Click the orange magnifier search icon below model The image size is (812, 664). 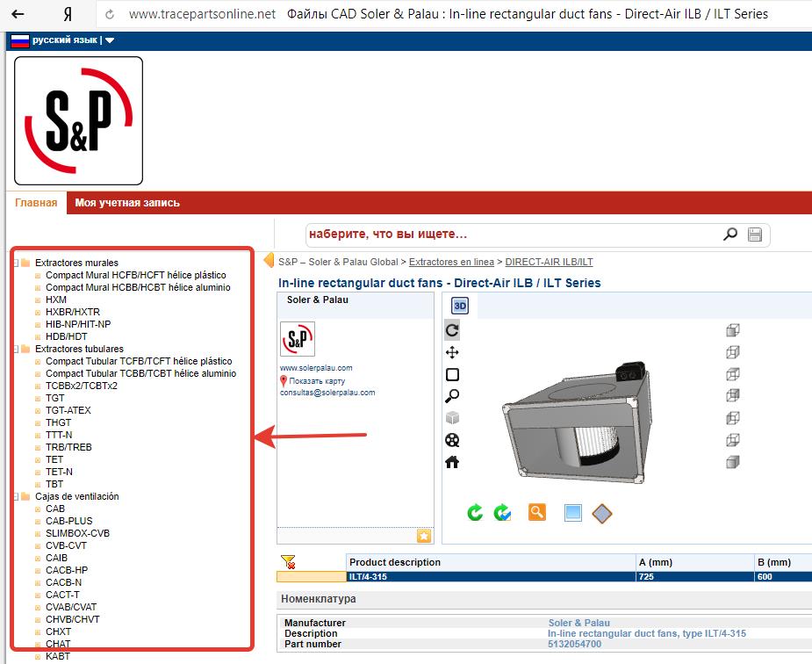coord(537,512)
